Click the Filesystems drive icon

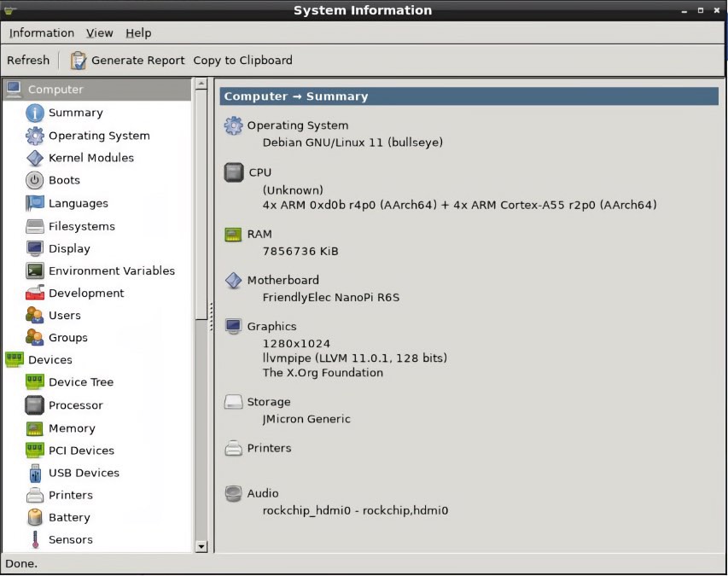(x=35, y=226)
